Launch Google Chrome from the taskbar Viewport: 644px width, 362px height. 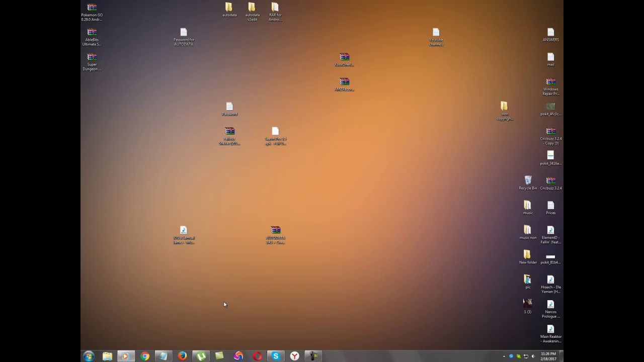[145, 356]
